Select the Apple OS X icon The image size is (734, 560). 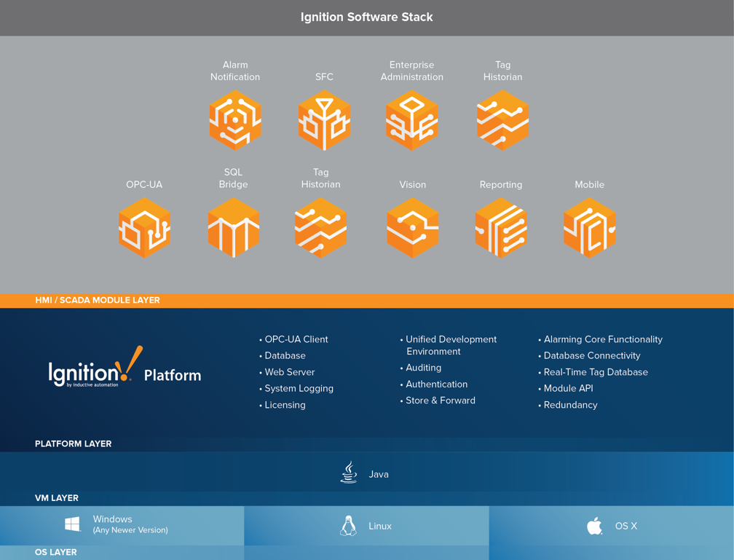click(x=594, y=525)
